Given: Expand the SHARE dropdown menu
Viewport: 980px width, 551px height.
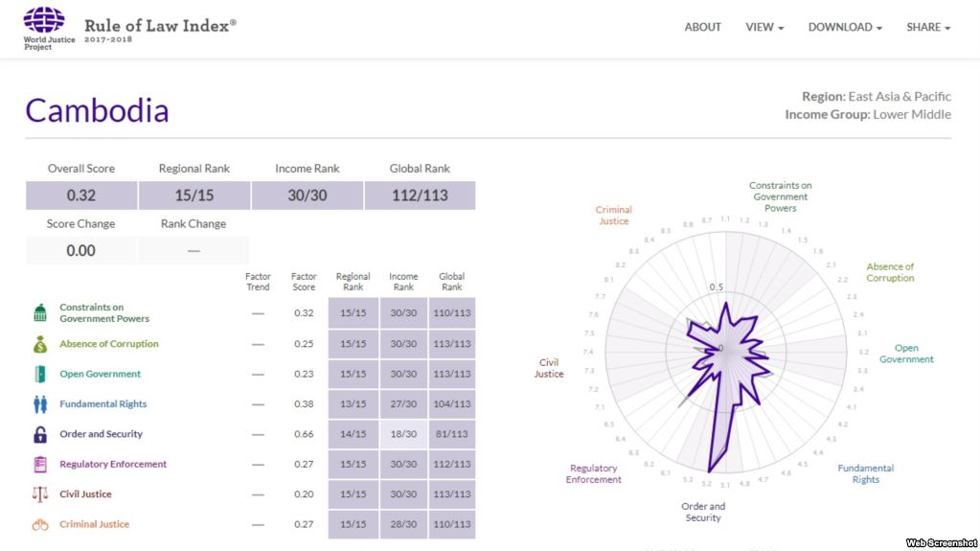Looking at the screenshot, I should (x=928, y=27).
